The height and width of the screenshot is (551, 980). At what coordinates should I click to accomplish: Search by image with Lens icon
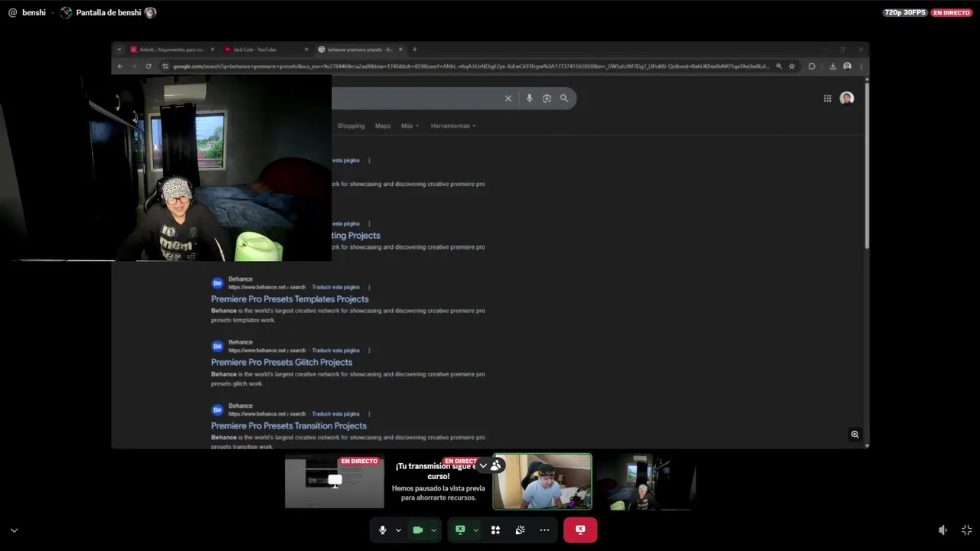click(547, 98)
